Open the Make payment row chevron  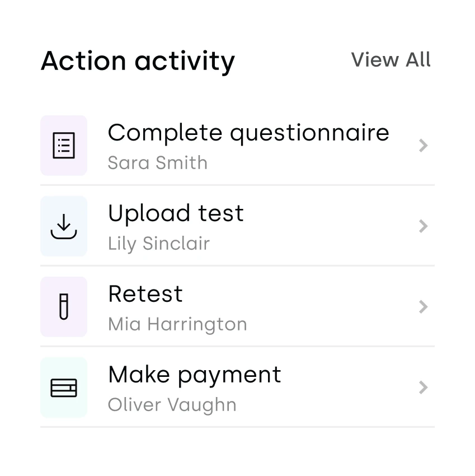[424, 388]
